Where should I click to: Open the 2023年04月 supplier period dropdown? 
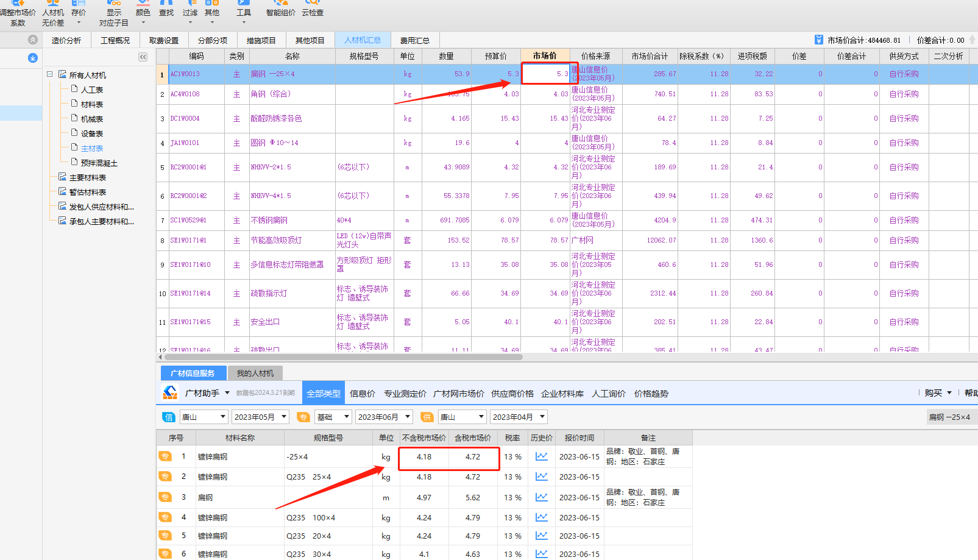[x=519, y=417]
